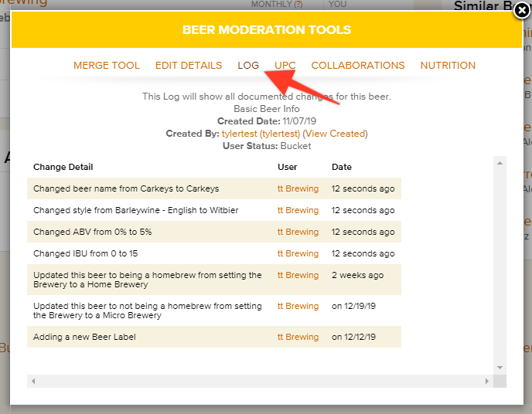This screenshot has height=414, width=532.
Task: Open tt Brewing in the Beer Label row
Action: pos(298,337)
